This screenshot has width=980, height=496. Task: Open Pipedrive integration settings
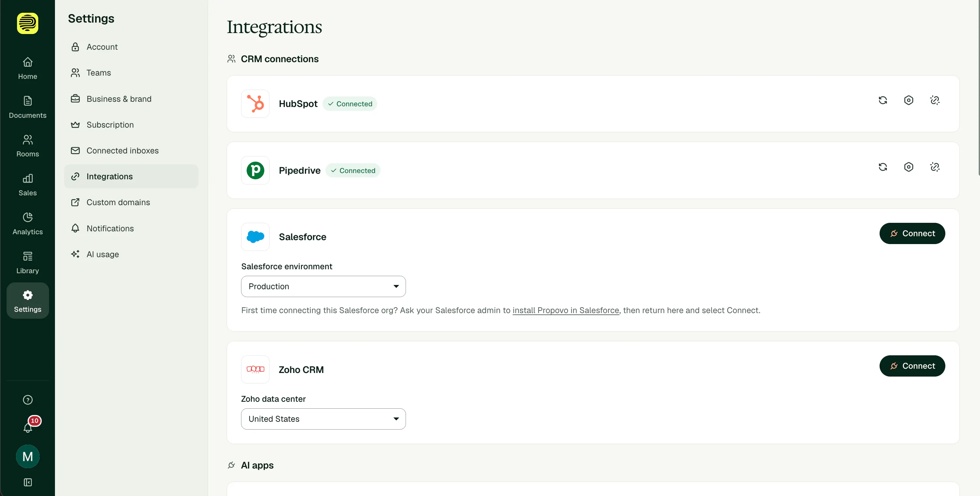(x=908, y=167)
